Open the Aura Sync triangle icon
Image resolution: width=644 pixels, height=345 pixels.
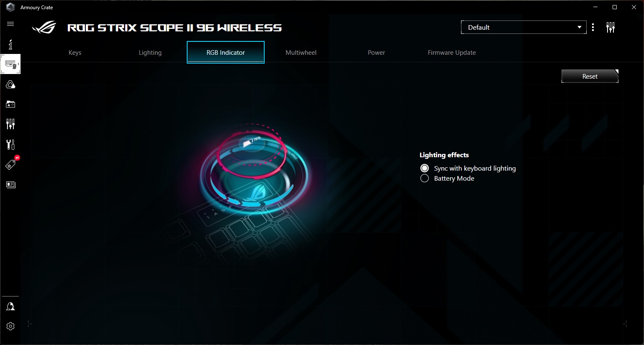click(10, 84)
